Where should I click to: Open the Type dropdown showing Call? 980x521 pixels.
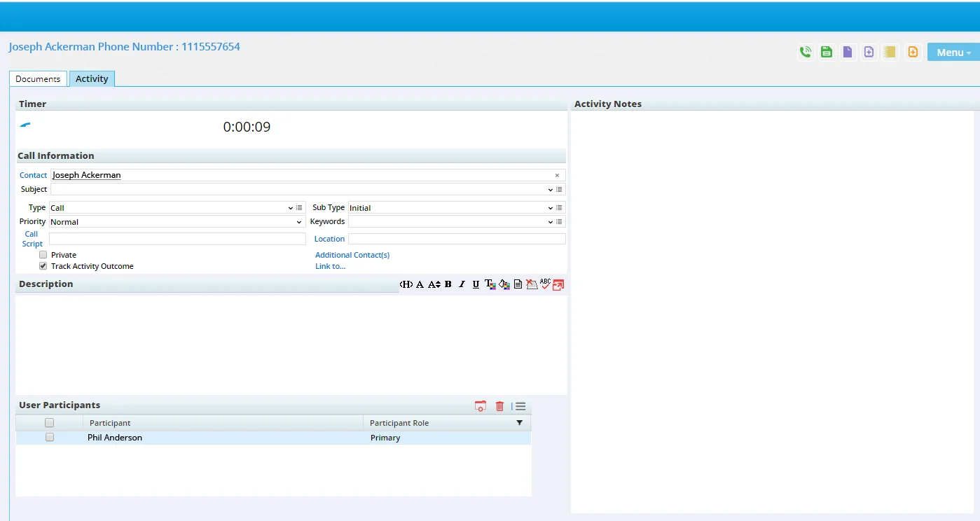point(290,207)
